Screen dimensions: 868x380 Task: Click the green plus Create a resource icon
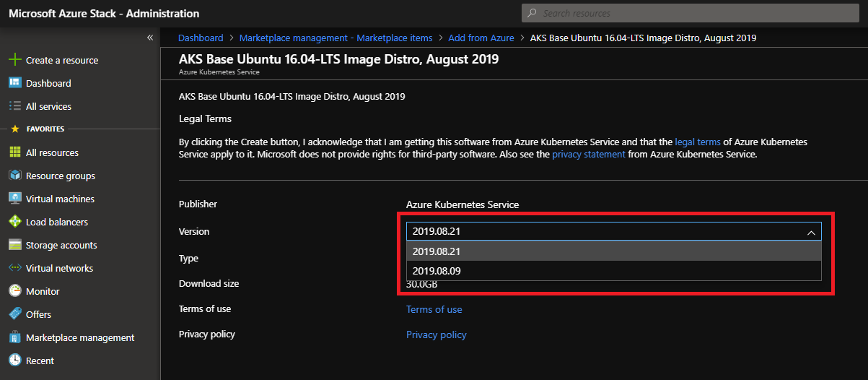[x=14, y=60]
